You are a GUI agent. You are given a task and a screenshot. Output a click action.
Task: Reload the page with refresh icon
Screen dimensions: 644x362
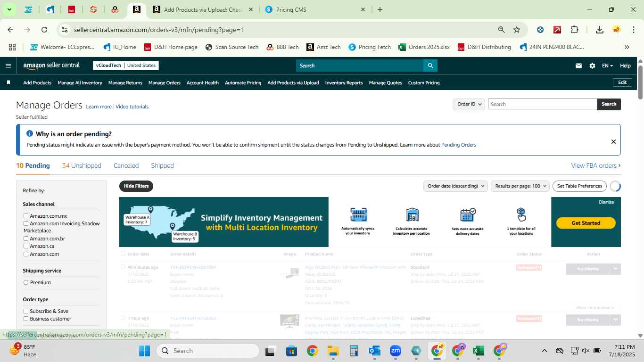[44, 30]
